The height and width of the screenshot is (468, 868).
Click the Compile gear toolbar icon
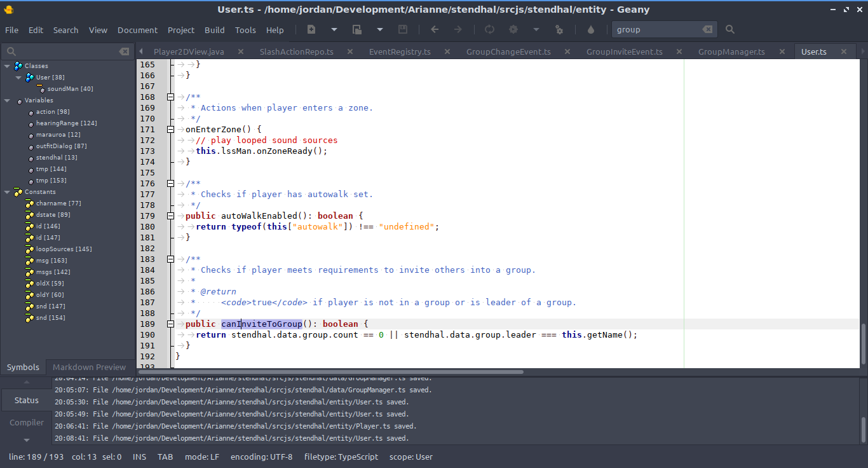[513, 29]
